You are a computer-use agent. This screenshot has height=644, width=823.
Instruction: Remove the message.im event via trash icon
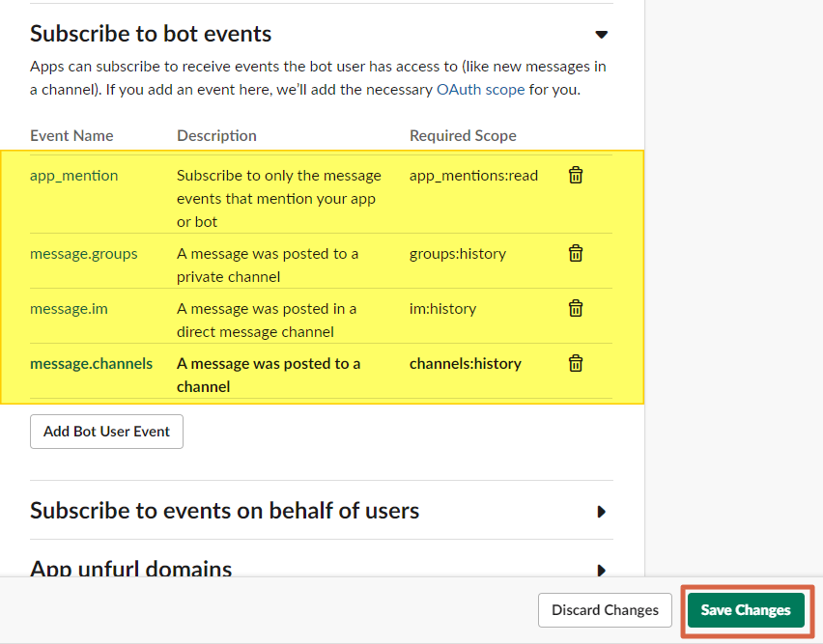point(575,308)
